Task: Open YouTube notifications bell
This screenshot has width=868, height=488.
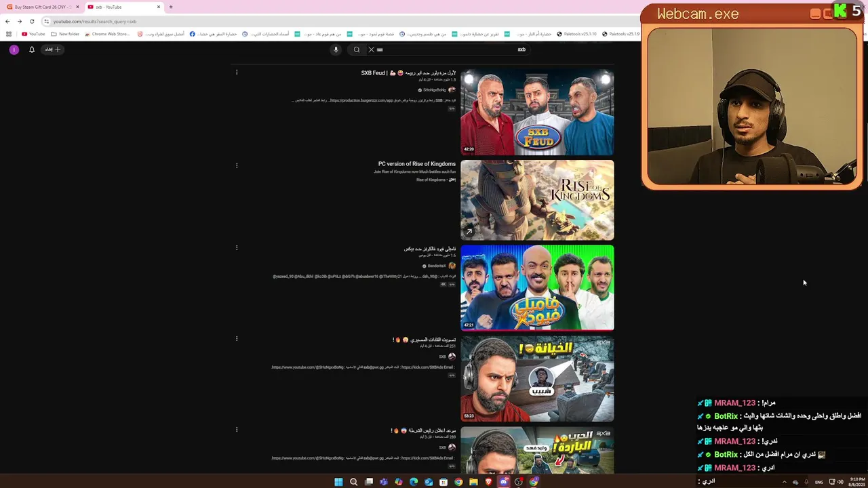Action: point(31,49)
